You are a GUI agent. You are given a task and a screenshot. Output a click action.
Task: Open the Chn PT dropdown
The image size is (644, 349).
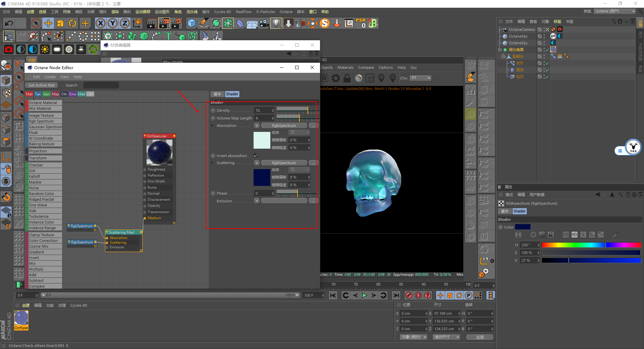point(421,78)
